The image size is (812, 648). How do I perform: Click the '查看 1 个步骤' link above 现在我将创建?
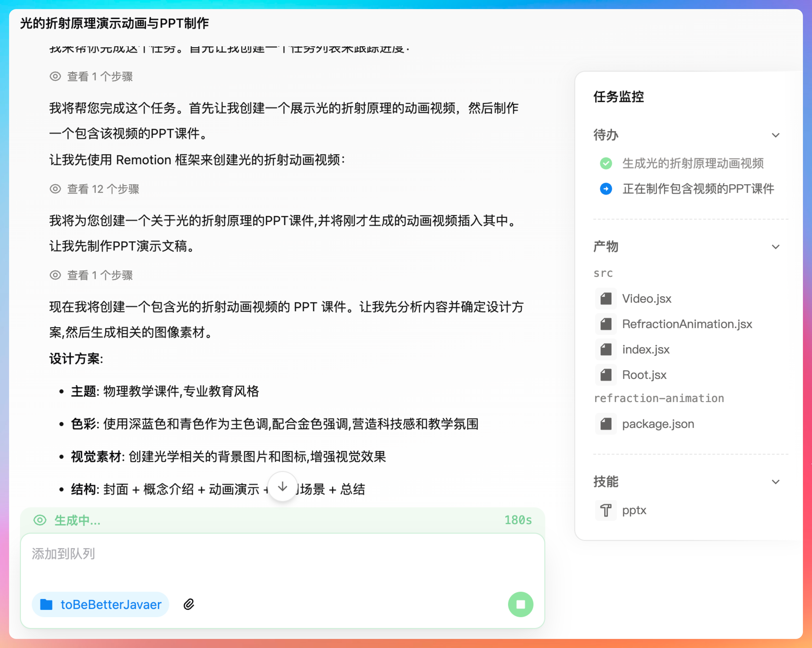click(99, 275)
